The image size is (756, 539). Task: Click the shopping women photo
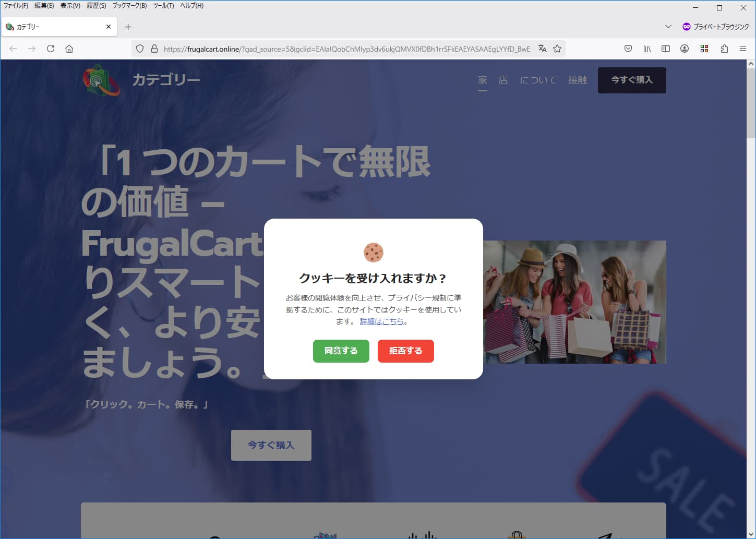point(574,302)
